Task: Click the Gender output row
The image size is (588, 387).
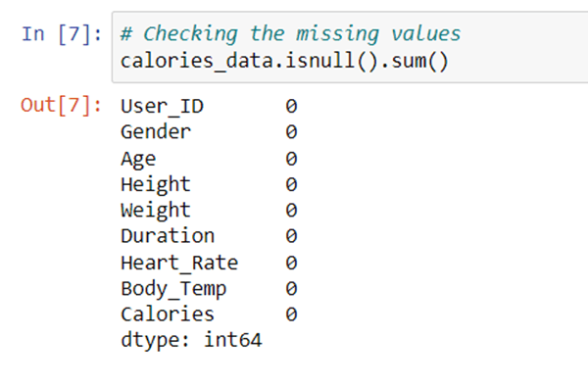Action: 209,132
